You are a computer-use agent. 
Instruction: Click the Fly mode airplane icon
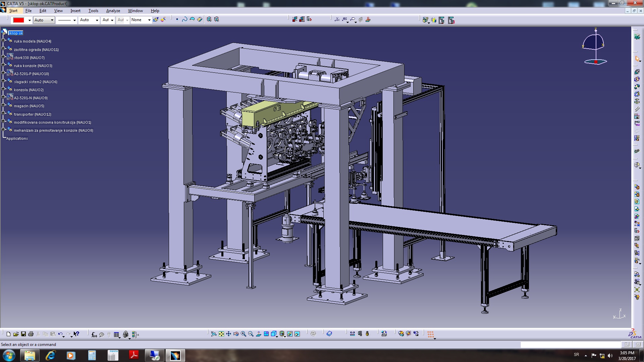click(x=214, y=334)
